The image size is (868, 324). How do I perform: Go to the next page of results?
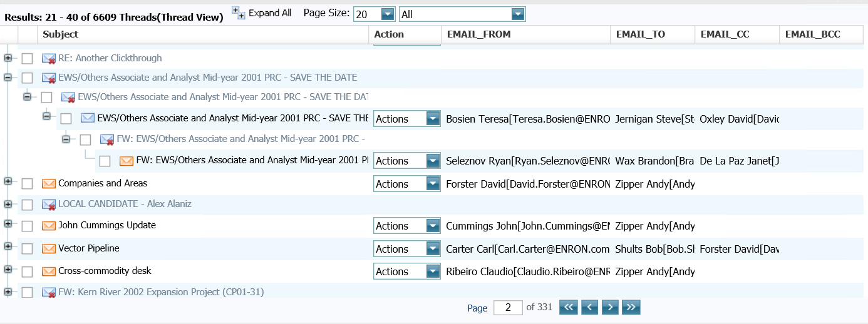[x=610, y=307]
